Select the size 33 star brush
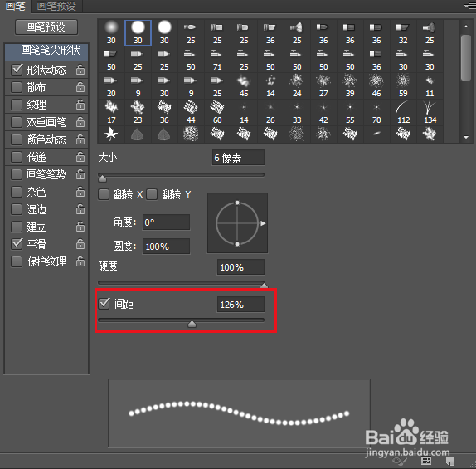Image resolution: width=476 pixels, height=469 pixels. point(297,113)
